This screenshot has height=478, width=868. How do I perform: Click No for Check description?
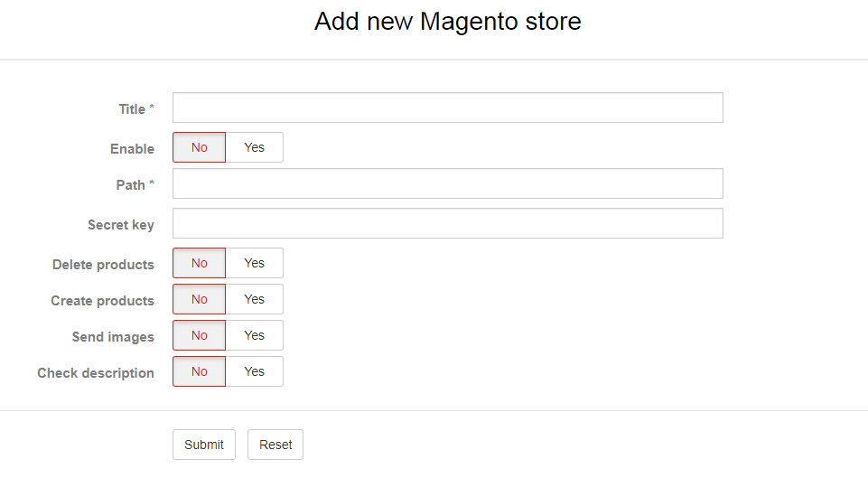point(200,371)
